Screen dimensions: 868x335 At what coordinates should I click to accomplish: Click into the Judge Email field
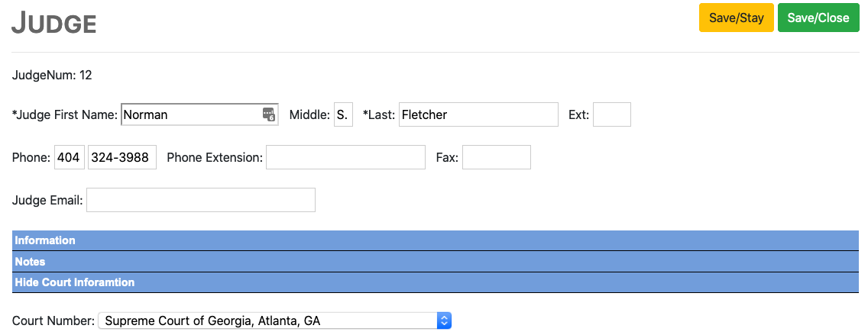(201, 200)
